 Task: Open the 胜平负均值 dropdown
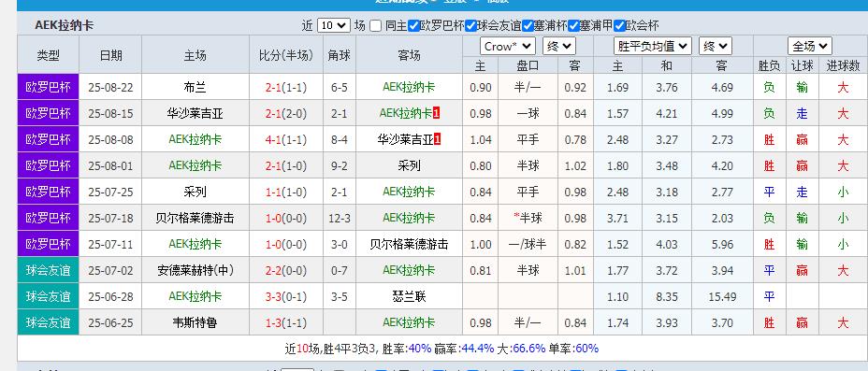click(653, 46)
